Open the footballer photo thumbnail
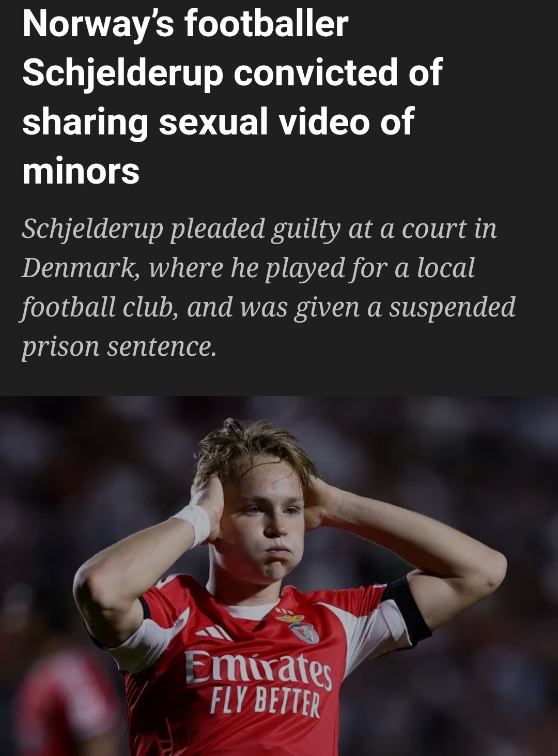Screen dimensions: 558x756 point(279,576)
